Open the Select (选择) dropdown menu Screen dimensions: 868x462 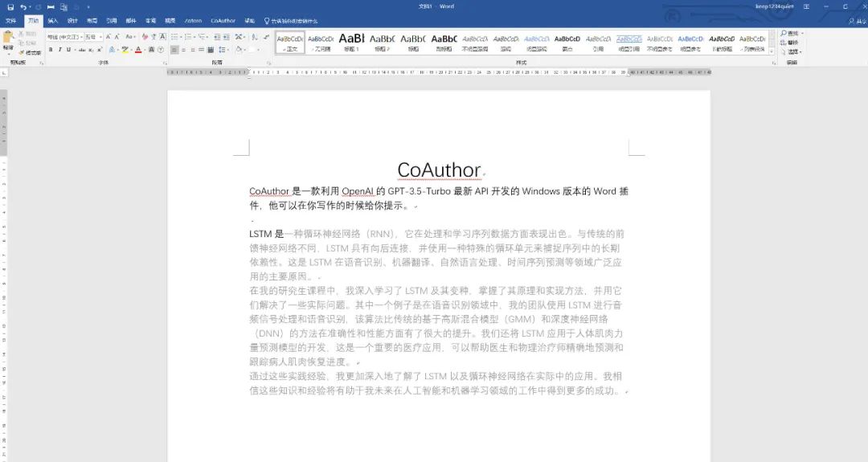(792, 51)
